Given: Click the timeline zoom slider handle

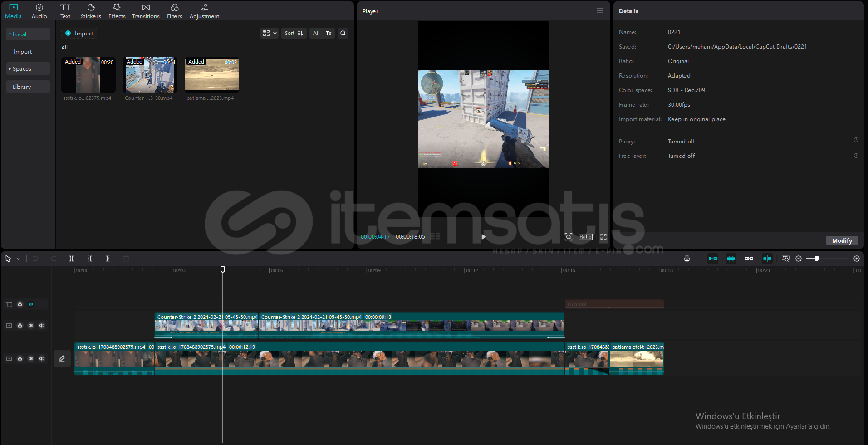Looking at the screenshot, I should coord(817,259).
